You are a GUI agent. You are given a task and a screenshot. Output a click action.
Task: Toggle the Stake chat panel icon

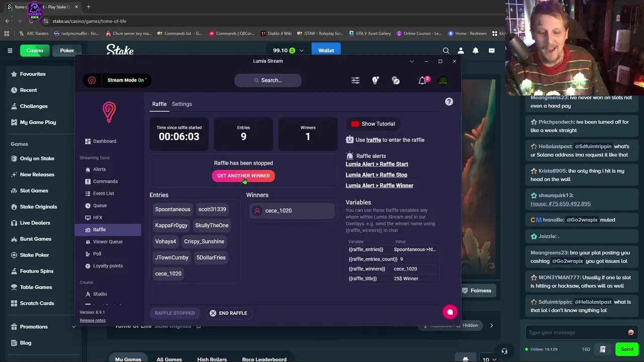pyautogui.click(x=492, y=50)
